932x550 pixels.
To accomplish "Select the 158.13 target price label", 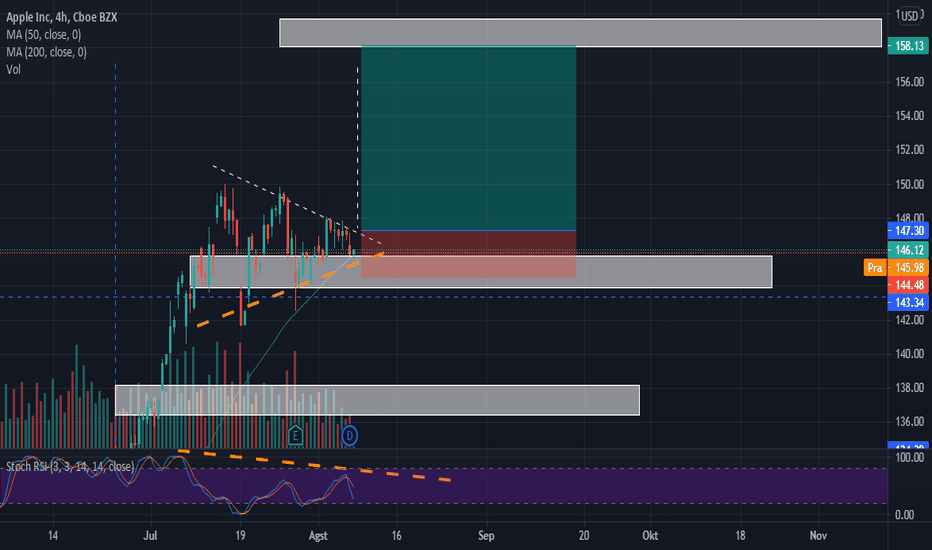I will (908, 46).
